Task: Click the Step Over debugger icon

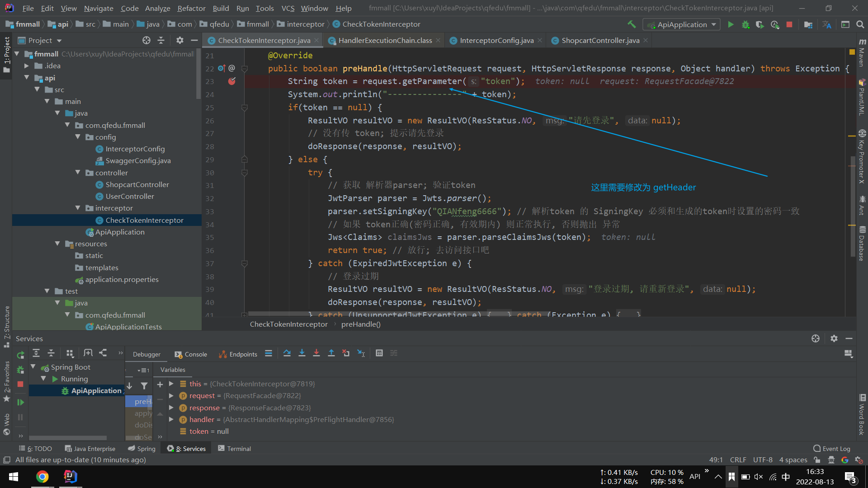Action: tap(287, 353)
